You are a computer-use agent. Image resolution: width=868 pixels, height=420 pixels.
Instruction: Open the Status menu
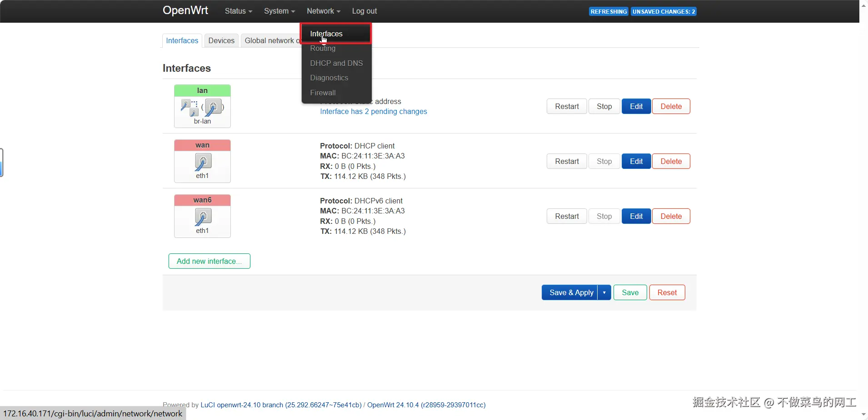tap(238, 11)
